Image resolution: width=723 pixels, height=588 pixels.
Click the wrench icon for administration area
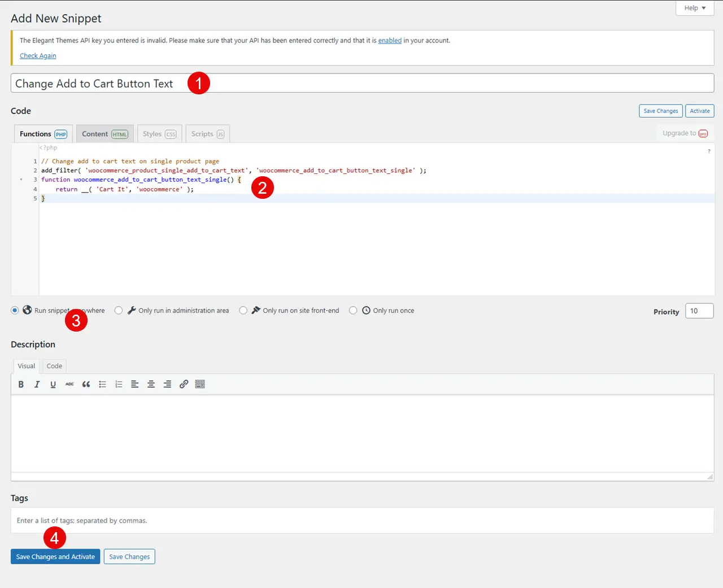(x=132, y=310)
